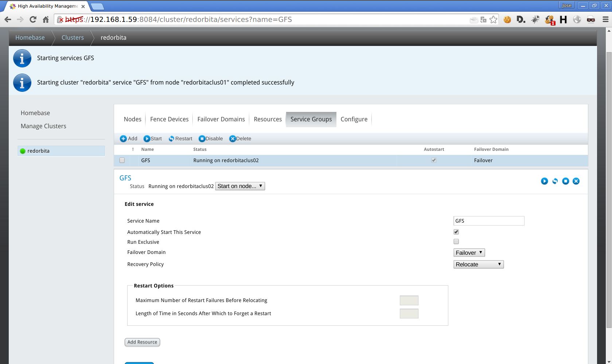
Task: Click the blue X delete icon in GFS header
Action: 576,181
